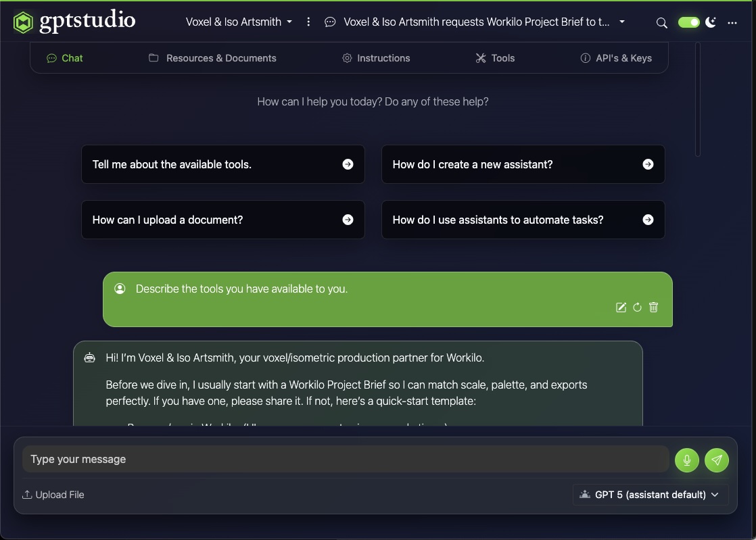
Task: Toggle the green switch in the top bar
Action: tap(688, 22)
